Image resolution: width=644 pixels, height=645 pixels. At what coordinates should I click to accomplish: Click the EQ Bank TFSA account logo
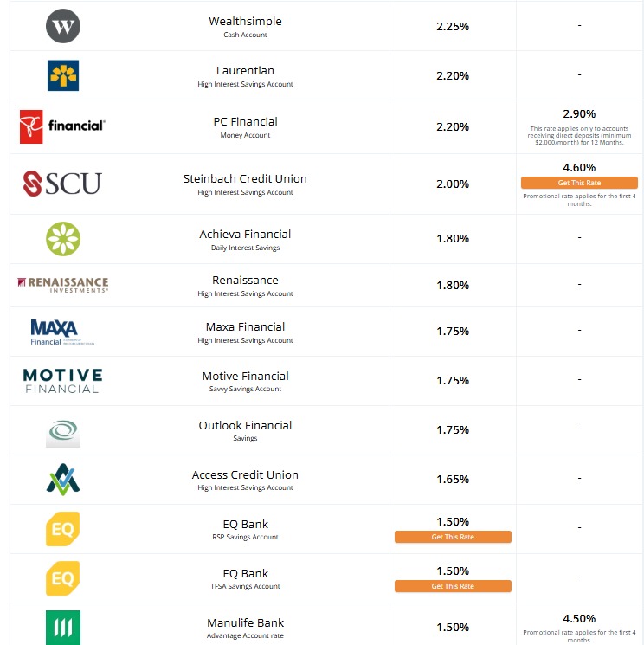click(63, 578)
